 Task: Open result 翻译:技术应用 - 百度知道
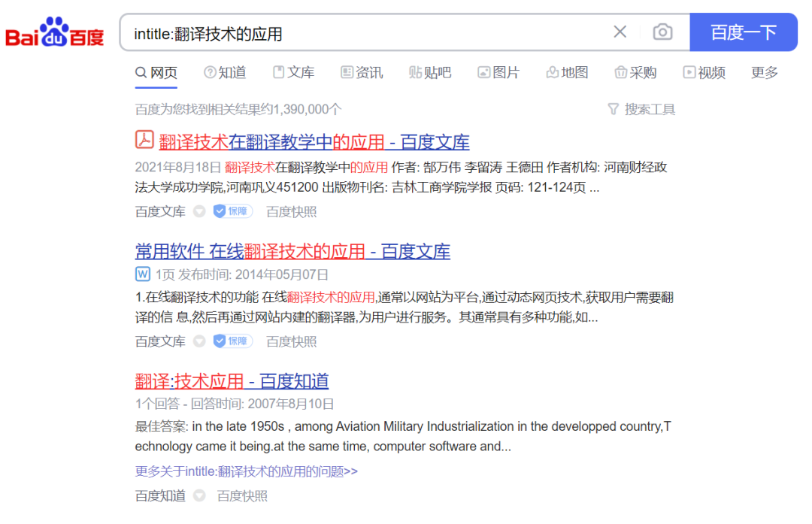[x=232, y=381]
